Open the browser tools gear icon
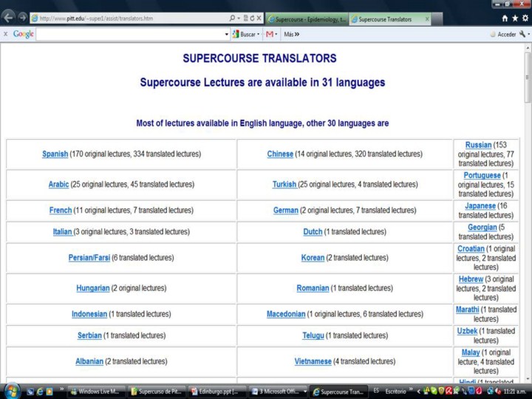Screen dimensions: 532x399 tap(525, 18)
